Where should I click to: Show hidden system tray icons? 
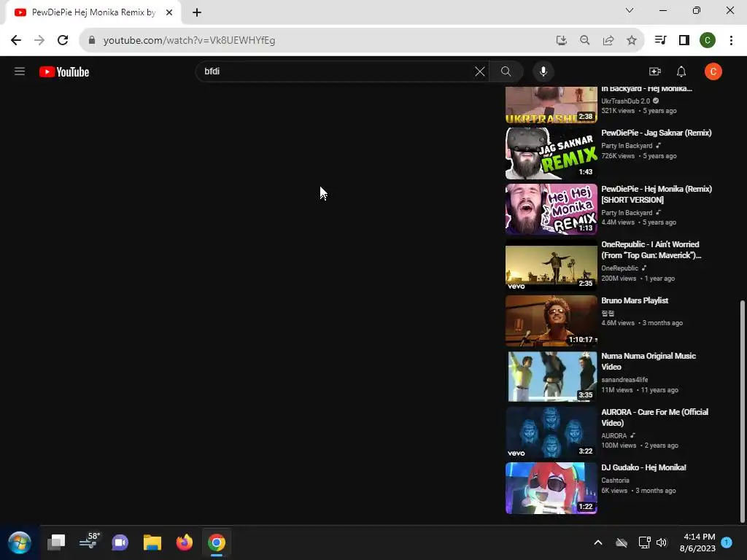tap(598, 542)
